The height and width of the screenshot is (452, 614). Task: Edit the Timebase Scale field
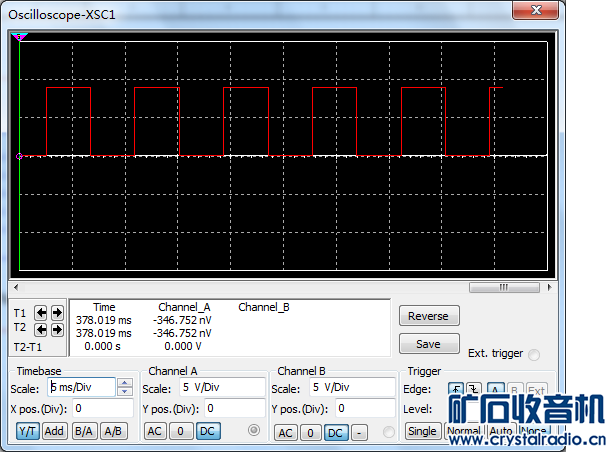[81, 387]
